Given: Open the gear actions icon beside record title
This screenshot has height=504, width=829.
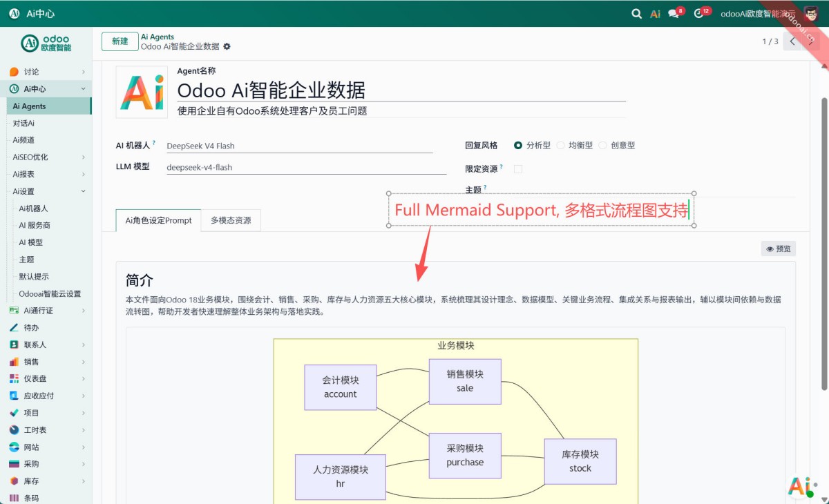Looking at the screenshot, I should coord(227,46).
